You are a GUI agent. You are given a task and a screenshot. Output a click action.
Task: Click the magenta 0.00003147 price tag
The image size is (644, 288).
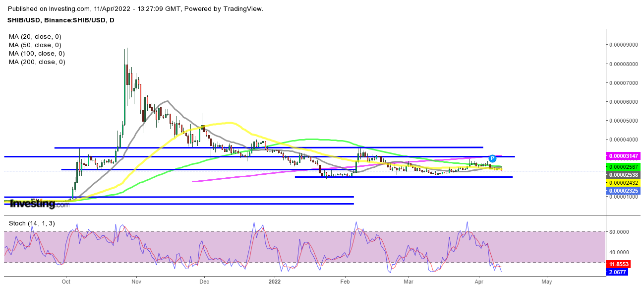pyautogui.click(x=624, y=156)
